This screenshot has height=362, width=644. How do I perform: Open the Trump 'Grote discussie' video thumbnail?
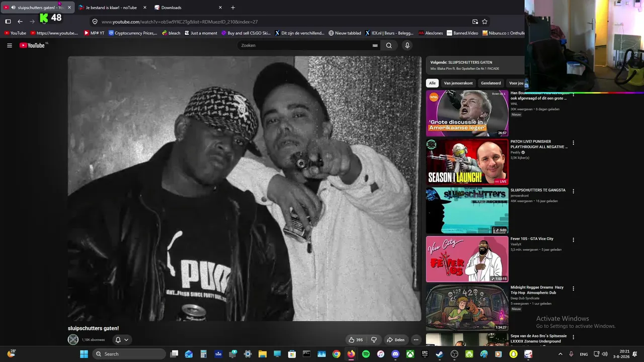(x=467, y=113)
